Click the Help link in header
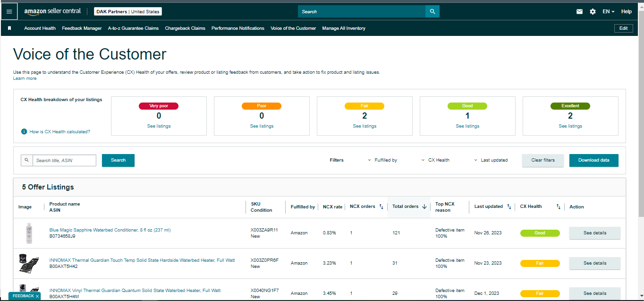Screen dimensions: 644x301 pos(627,11)
